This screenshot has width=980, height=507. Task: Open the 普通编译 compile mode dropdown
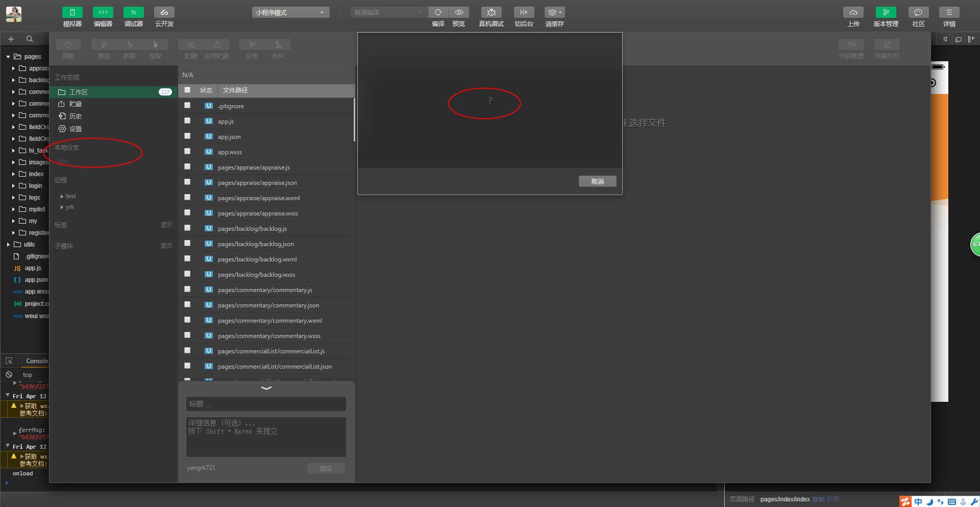(x=388, y=12)
